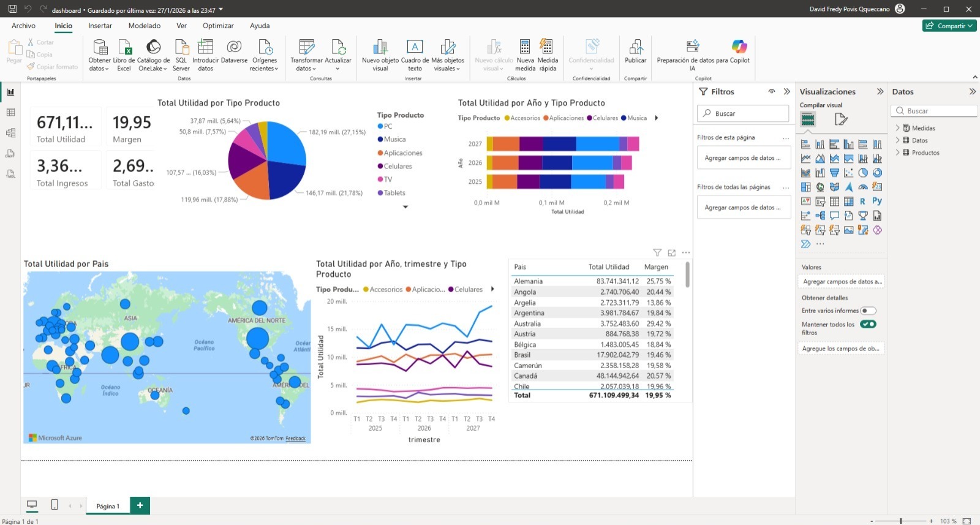Open the Ver ribbon tab
Viewport: 980px width, 525px height.
coord(181,26)
